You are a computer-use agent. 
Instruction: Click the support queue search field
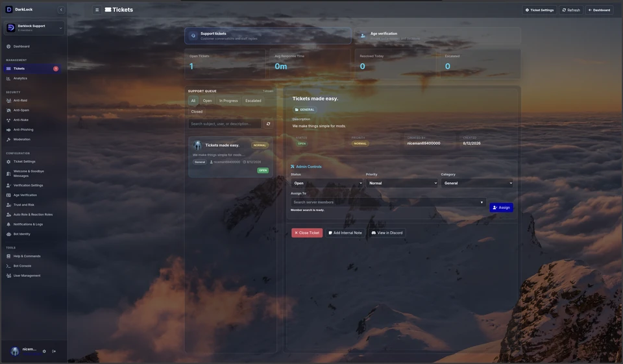[225, 124]
